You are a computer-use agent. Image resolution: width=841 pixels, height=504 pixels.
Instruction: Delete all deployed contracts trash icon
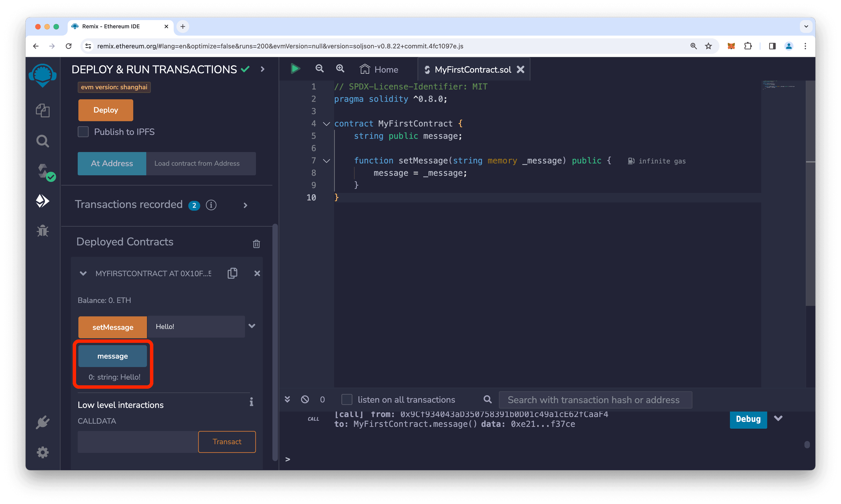tap(256, 244)
